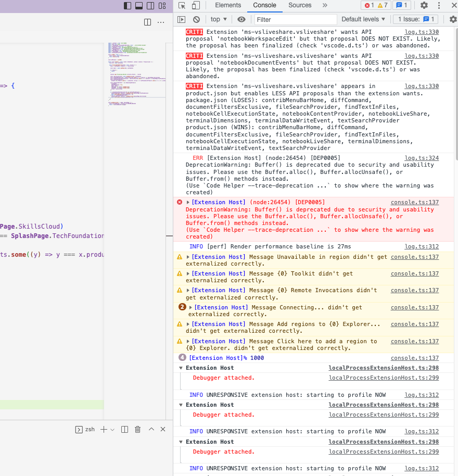Viewport: 458px width, 476px height.
Task: Split the editor to the right
Action: [x=147, y=22]
